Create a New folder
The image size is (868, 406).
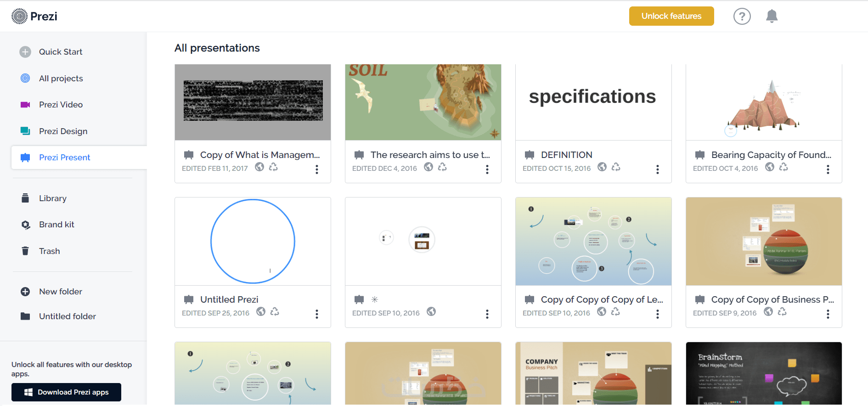tap(60, 292)
